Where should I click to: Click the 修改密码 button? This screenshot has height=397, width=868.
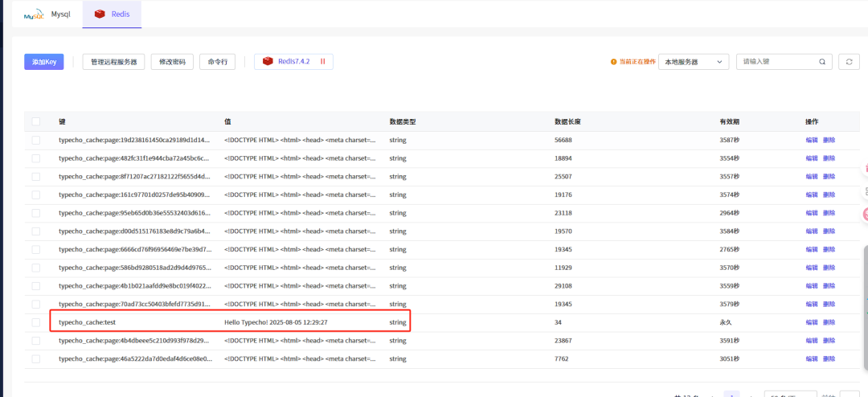172,62
